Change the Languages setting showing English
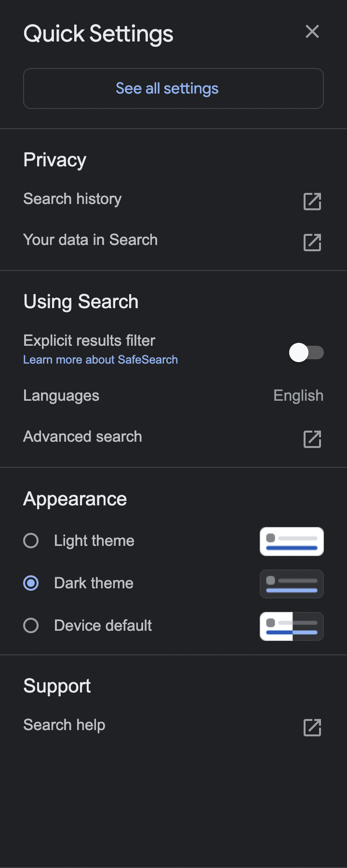 tap(298, 395)
